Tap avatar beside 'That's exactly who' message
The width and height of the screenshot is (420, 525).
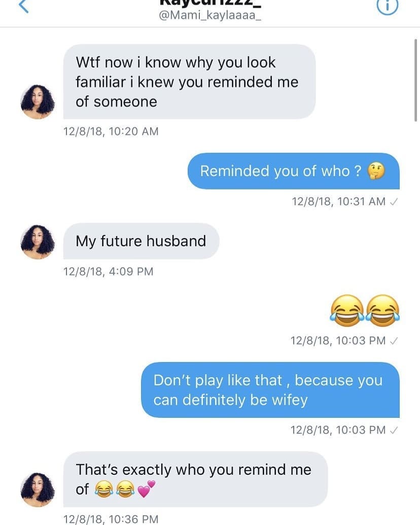38,489
